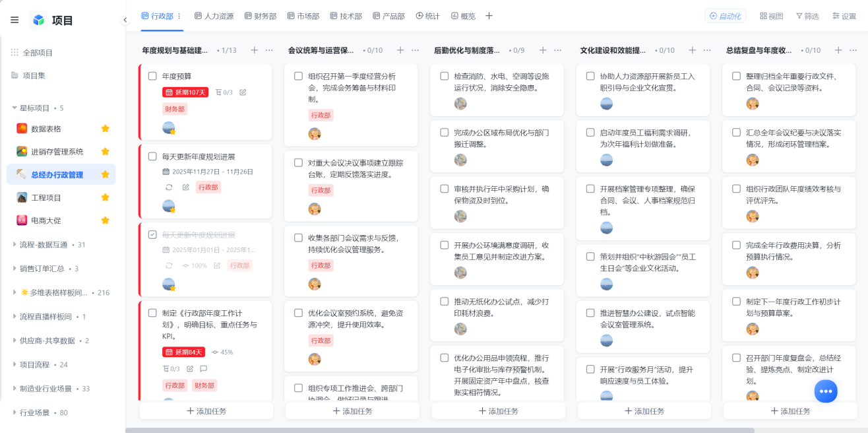Open 项目集 in the sidebar
868x433 pixels.
(x=28, y=75)
